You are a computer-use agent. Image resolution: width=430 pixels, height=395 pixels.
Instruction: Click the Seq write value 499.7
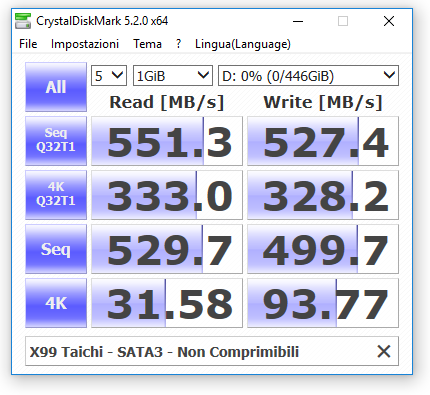(x=323, y=249)
